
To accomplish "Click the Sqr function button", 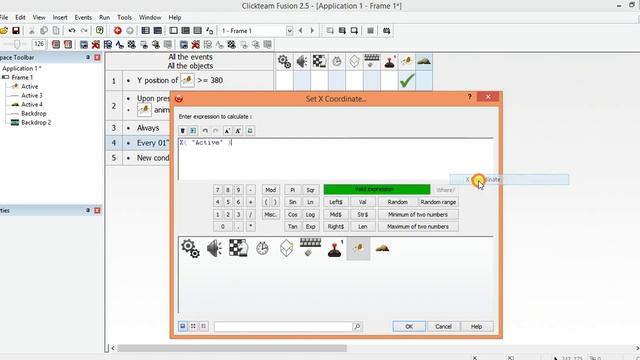I will 310,190.
